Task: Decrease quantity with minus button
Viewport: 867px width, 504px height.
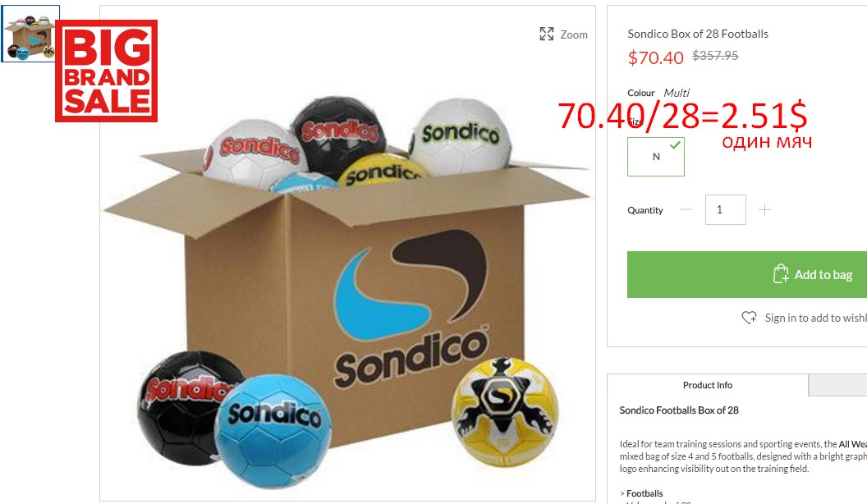Action: tap(686, 209)
